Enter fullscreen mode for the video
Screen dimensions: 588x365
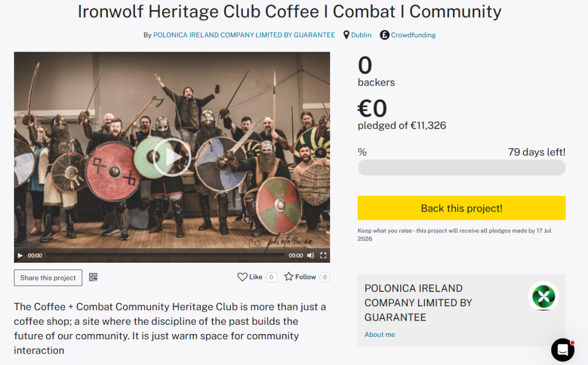pyautogui.click(x=323, y=256)
